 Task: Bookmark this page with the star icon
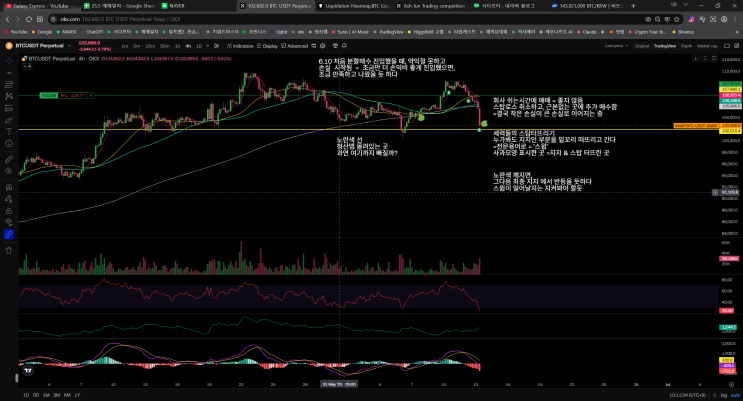point(676,19)
